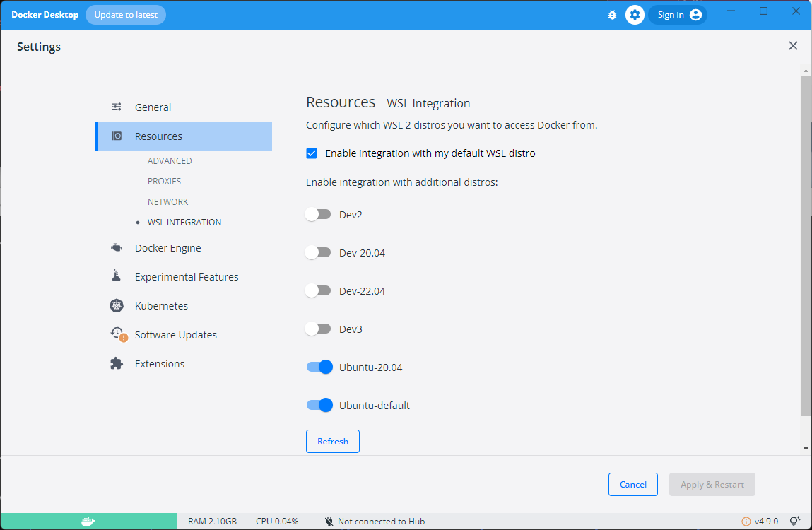The image size is (812, 530).
Task: Open the Proxies subsection
Action: [164, 182]
